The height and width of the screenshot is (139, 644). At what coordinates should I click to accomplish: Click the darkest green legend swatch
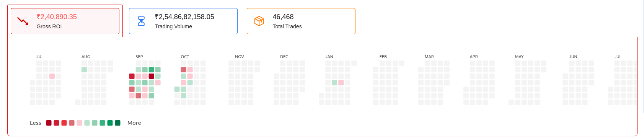point(117,123)
